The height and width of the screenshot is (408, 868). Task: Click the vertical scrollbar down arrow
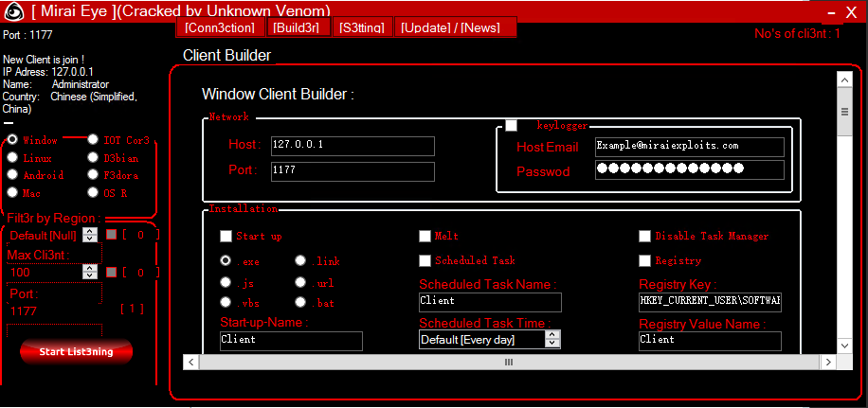click(844, 346)
